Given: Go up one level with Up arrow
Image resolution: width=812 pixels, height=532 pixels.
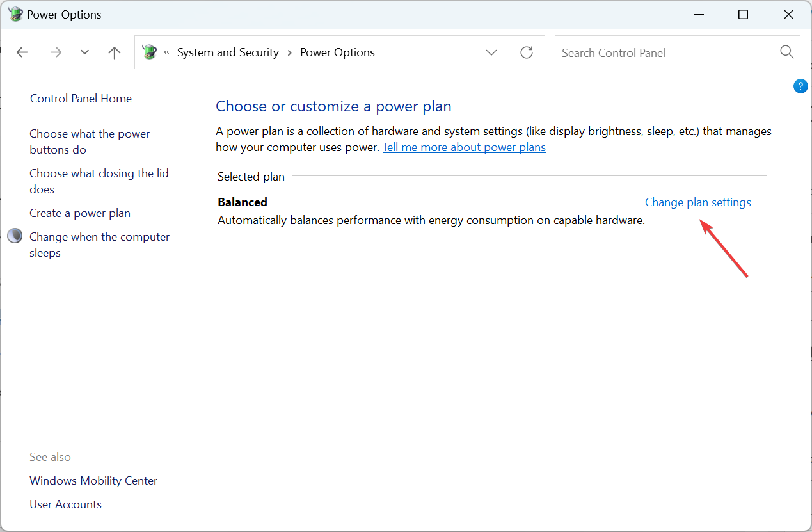Looking at the screenshot, I should (115, 52).
